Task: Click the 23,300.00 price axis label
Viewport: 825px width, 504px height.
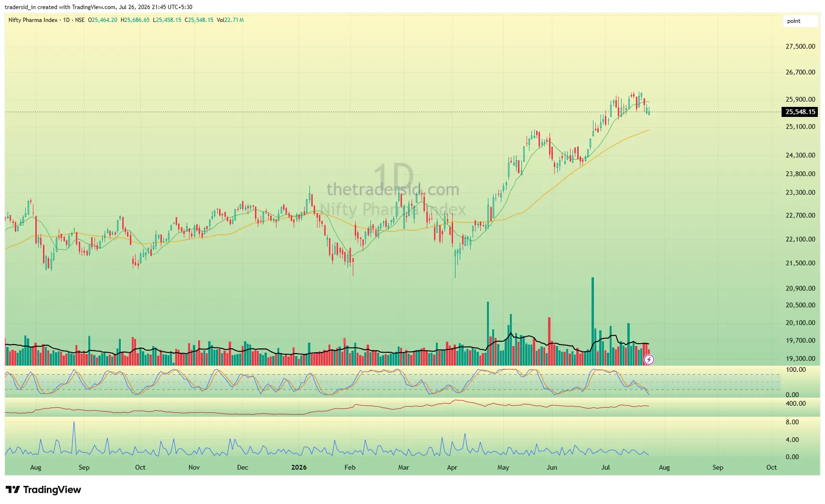Action: click(x=801, y=192)
